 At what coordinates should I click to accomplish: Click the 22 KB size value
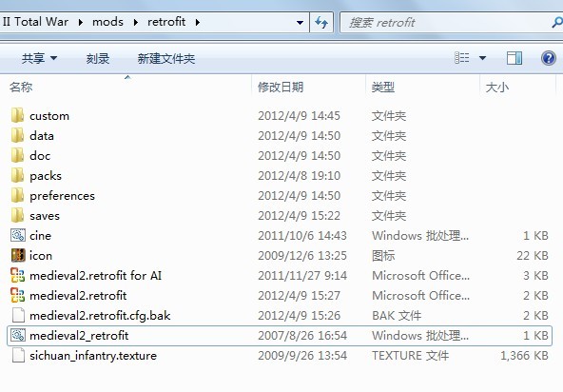pyautogui.click(x=533, y=256)
